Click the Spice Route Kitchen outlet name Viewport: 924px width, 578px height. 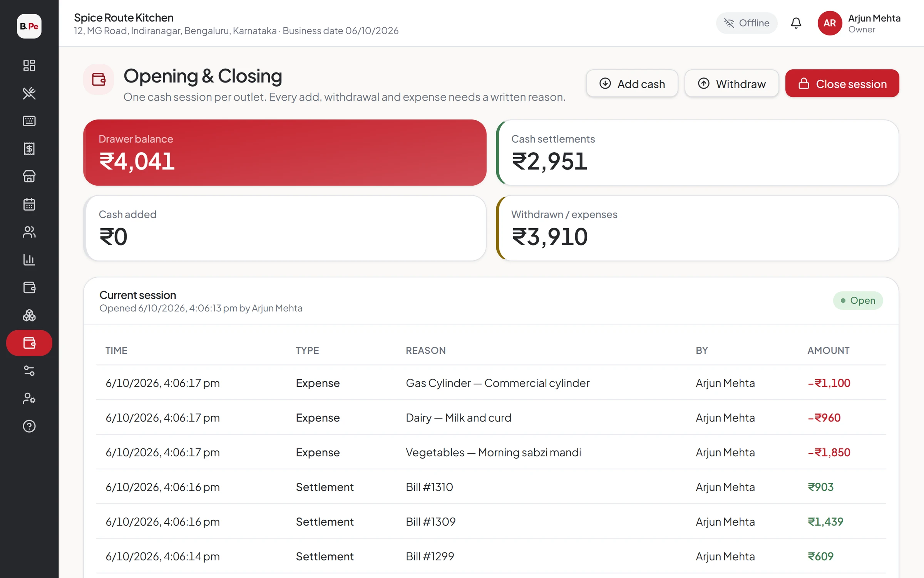[124, 18]
